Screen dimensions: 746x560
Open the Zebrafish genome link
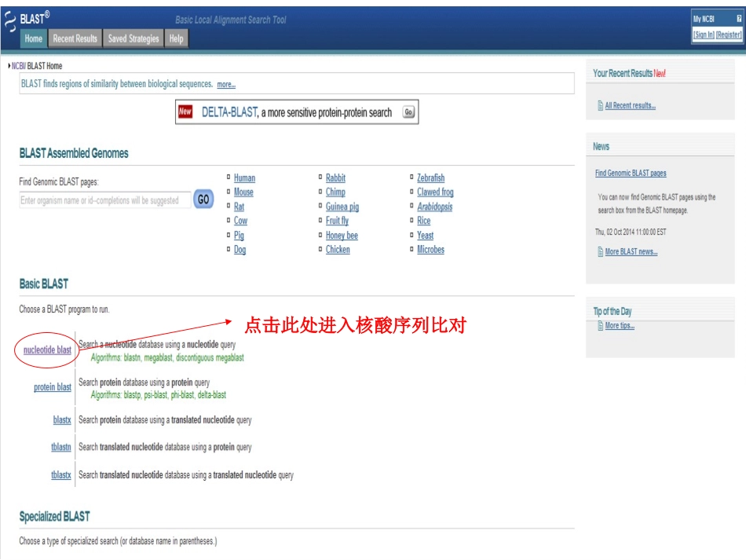tap(430, 178)
